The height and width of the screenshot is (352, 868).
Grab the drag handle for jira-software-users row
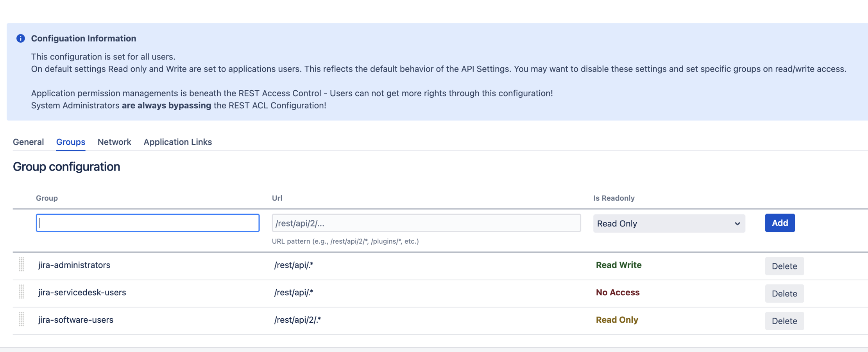(21, 320)
